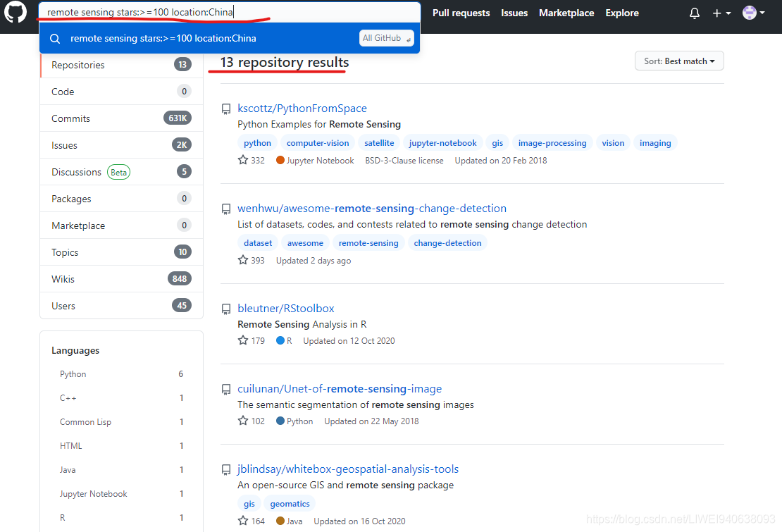782x532 pixels.
Task: Show Commits search results
Action: [121, 118]
